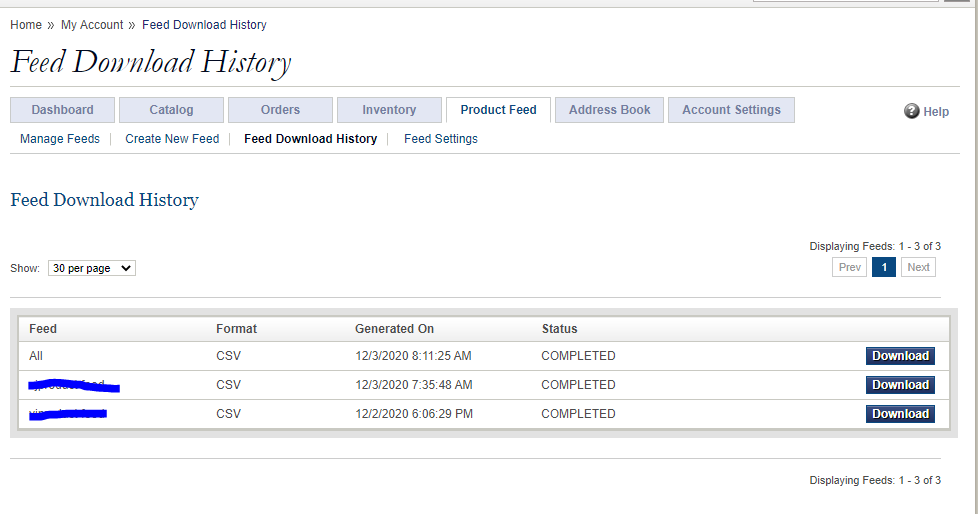The height and width of the screenshot is (514, 978).
Task: Click the Product Feed tab
Action: pos(498,110)
